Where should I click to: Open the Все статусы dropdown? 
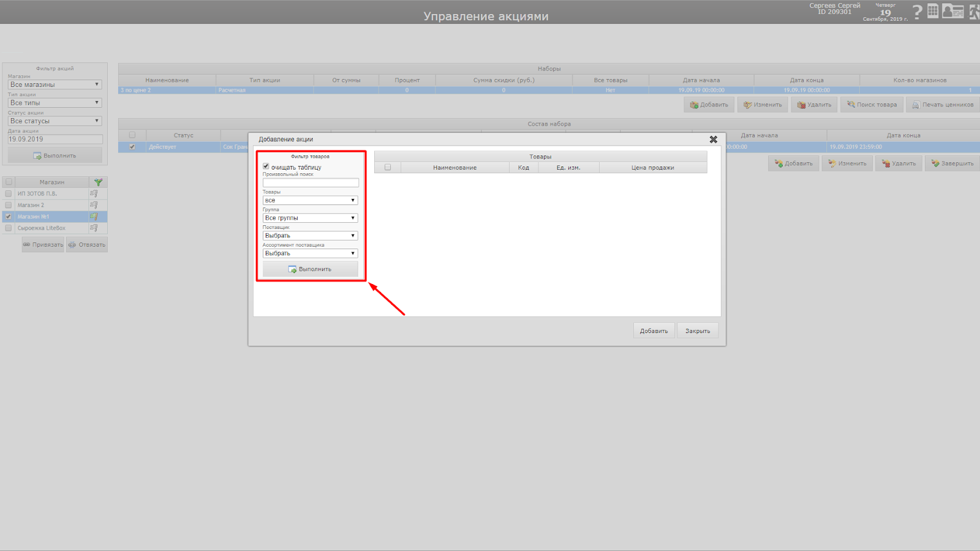click(x=55, y=121)
